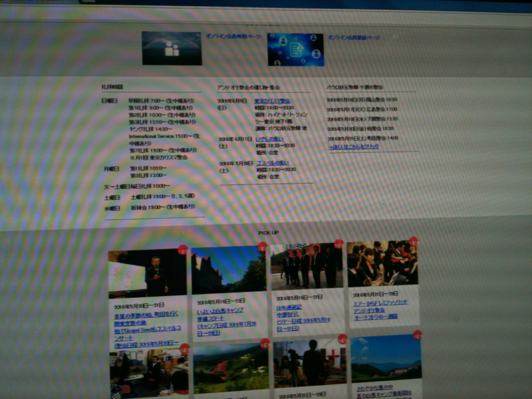Viewport: 532px width, 399px height.
Task: Click the 詳しくはこちらをクリック link
Action: coord(354,146)
